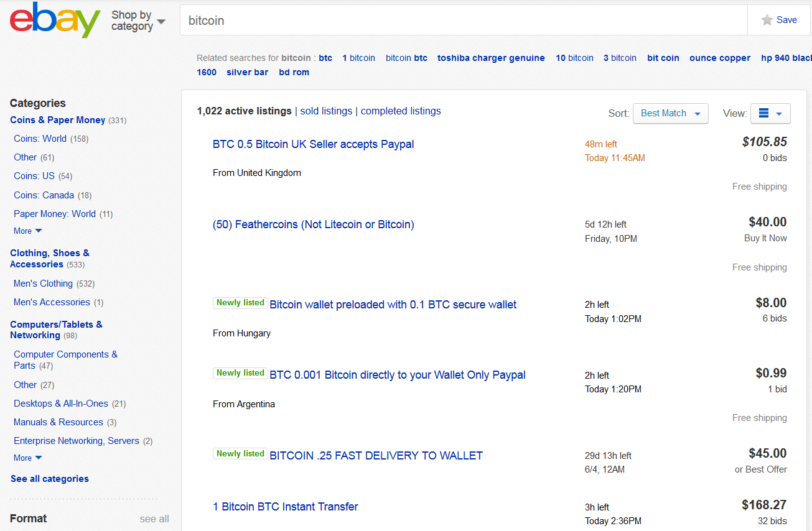812x531 pixels.
Task: Open related search 1600
Action: click(207, 72)
